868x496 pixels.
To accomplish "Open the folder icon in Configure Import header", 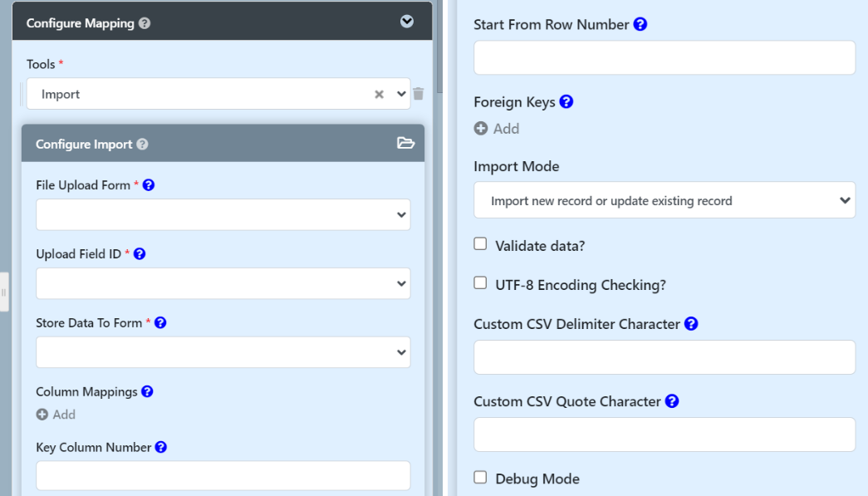I will pos(405,144).
